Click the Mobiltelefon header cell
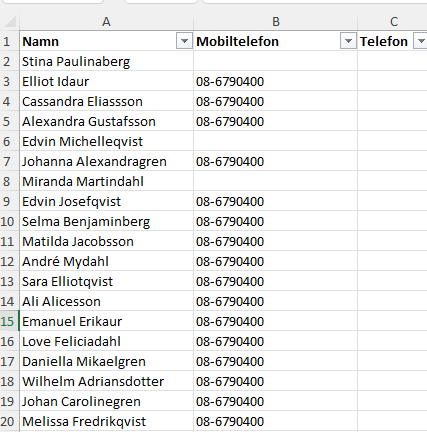The width and height of the screenshot is (427, 432). click(x=275, y=41)
